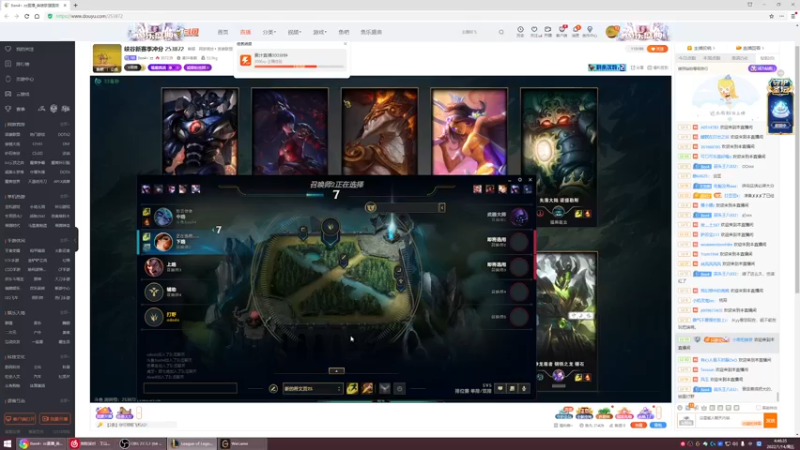Select the flash summoner spell icon
The width and height of the screenshot is (800, 450).
352,389
